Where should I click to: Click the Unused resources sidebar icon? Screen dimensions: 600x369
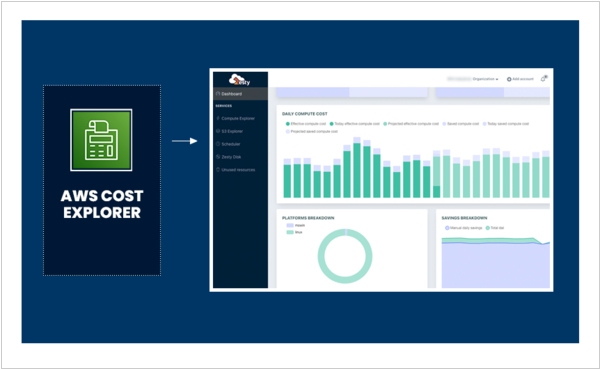[218, 170]
